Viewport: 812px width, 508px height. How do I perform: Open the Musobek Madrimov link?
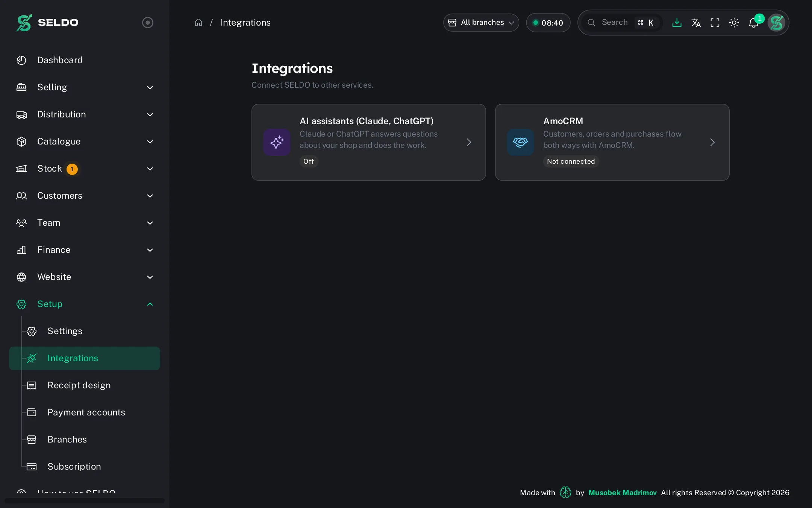(x=622, y=493)
